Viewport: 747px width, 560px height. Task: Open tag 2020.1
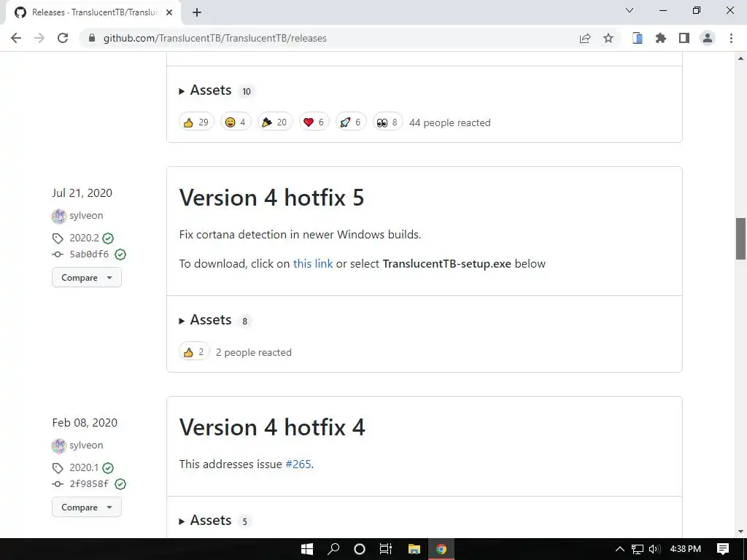point(84,467)
